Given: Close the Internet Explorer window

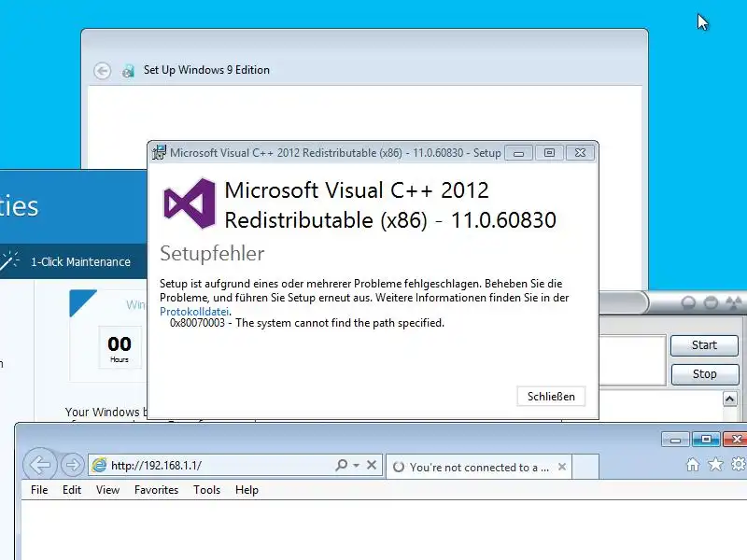Looking at the screenshot, I should pyautogui.click(x=736, y=439).
